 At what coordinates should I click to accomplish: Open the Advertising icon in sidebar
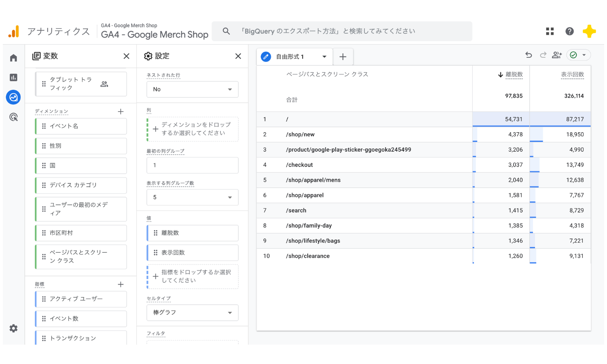coord(13,117)
